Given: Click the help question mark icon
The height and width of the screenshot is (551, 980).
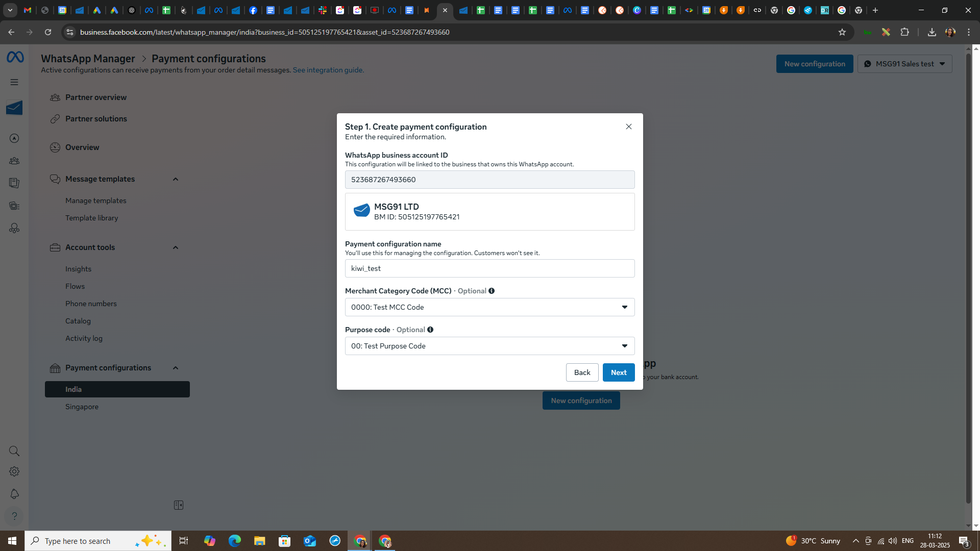Looking at the screenshot, I should (x=14, y=516).
